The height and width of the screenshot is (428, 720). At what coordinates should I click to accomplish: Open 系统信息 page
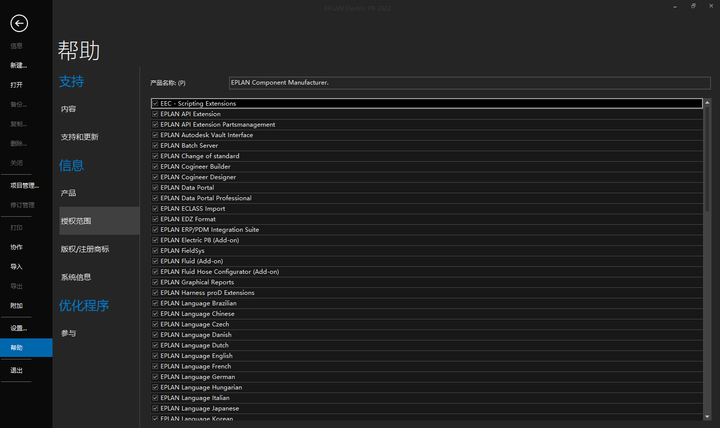tap(76, 277)
